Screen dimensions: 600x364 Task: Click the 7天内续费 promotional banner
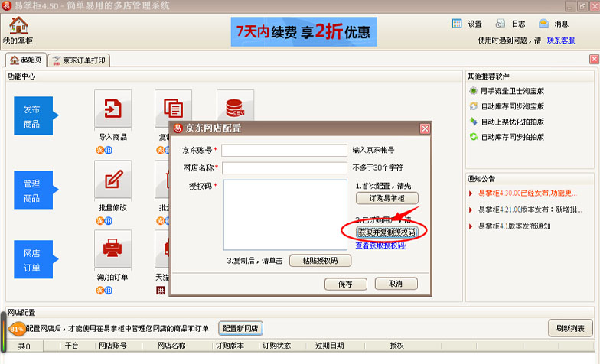coord(304,32)
